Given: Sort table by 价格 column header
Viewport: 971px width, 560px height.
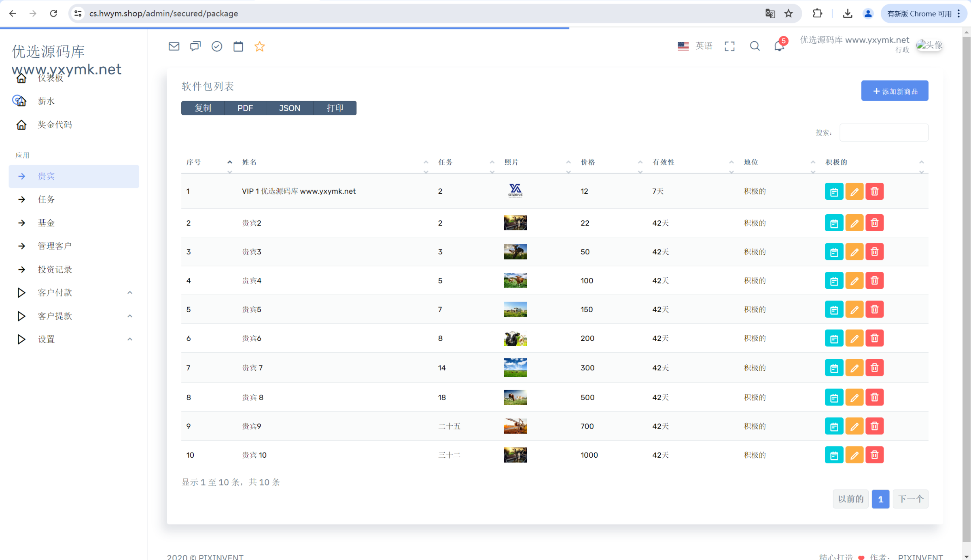Looking at the screenshot, I should 588,162.
